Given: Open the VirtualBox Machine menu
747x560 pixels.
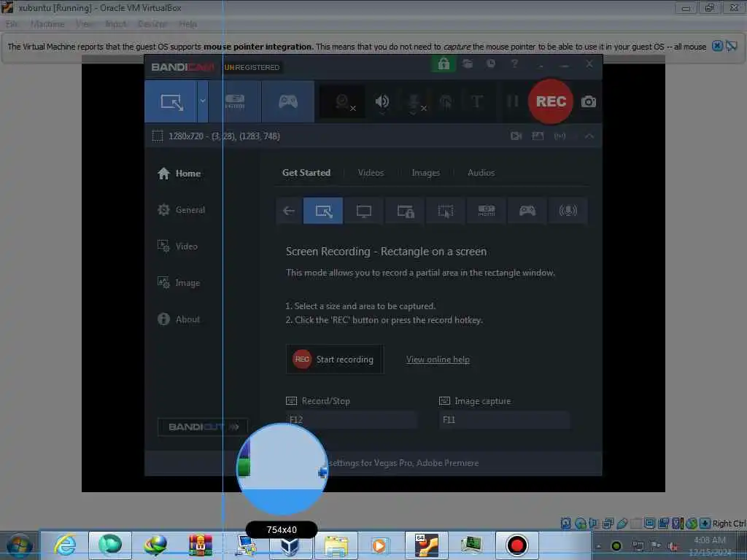Looking at the screenshot, I should tap(47, 24).
